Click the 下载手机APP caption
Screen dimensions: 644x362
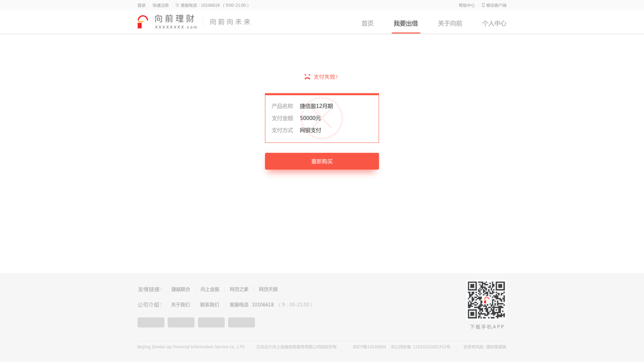tap(486, 326)
